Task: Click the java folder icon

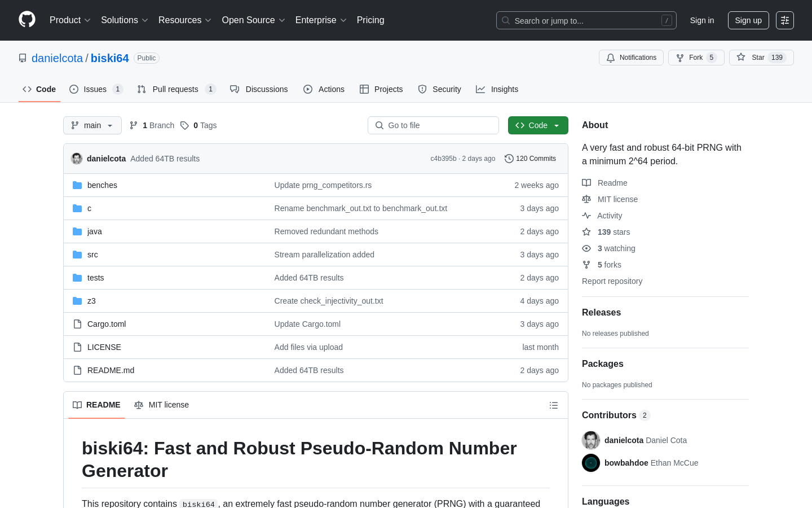Action: (77, 231)
